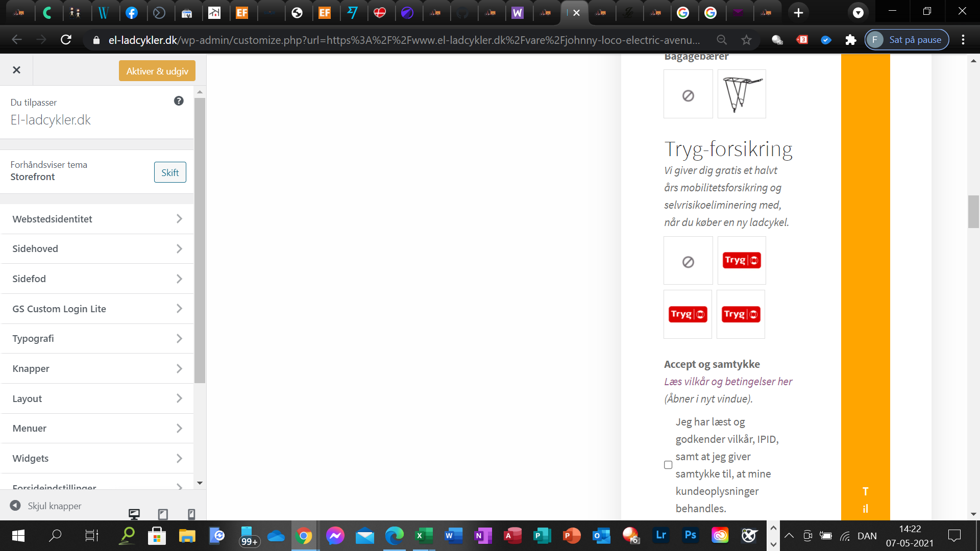
Task: Switch to the blue WordPress W tab
Action: pos(104,13)
